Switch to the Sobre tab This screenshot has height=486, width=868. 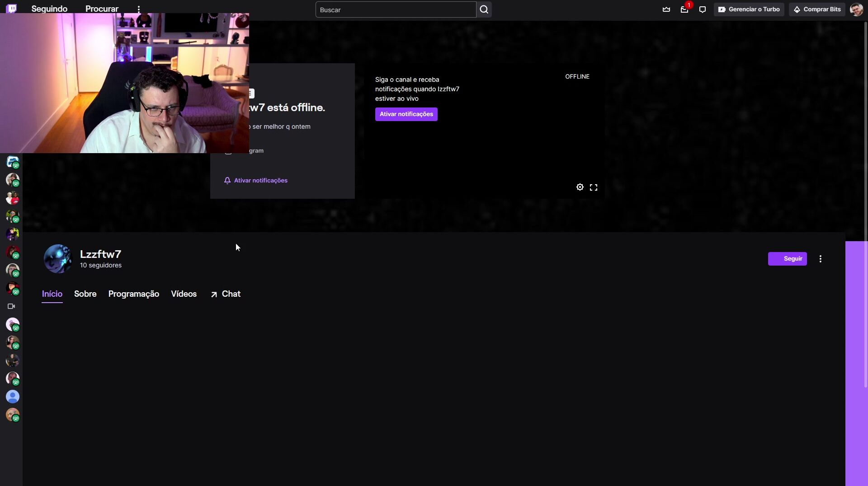(85, 294)
